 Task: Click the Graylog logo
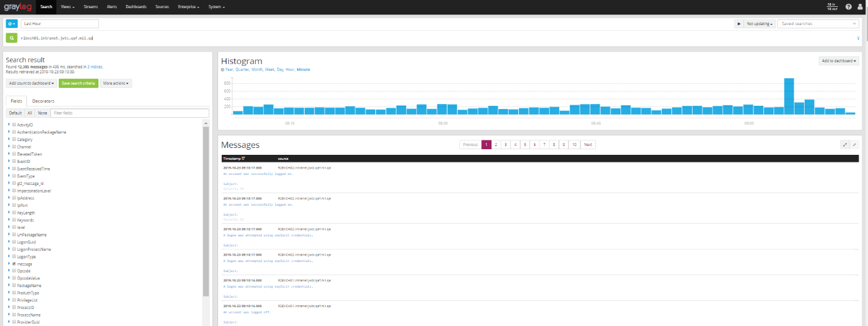[16, 7]
